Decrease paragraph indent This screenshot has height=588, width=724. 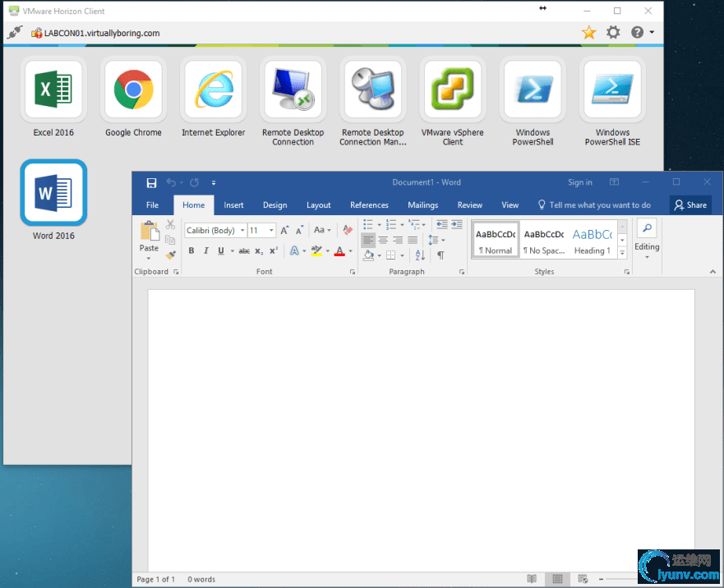(x=442, y=225)
